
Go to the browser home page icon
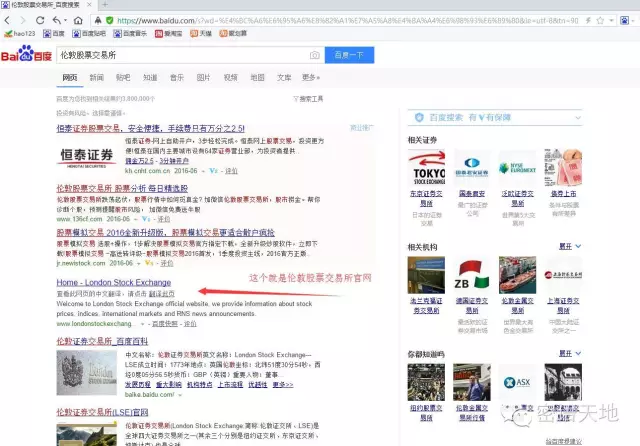(x=78, y=20)
